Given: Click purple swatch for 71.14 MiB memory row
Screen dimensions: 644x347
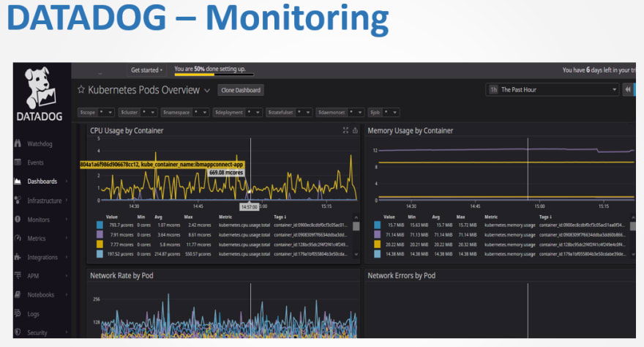Looking at the screenshot, I should pyautogui.click(x=377, y=234).
